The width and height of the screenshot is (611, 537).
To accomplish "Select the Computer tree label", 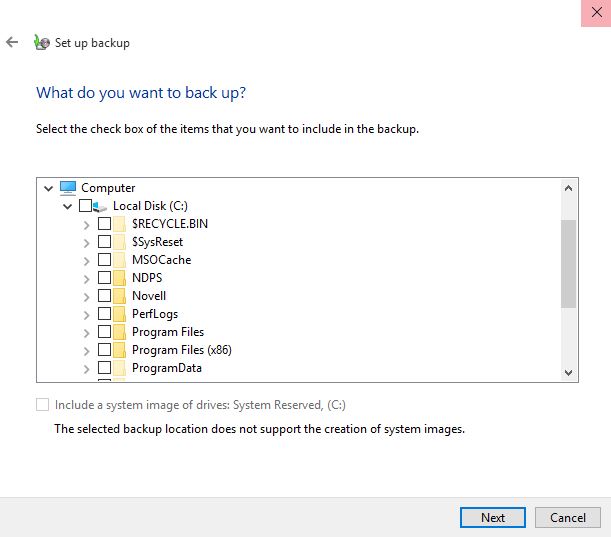I will pos(108,188).
